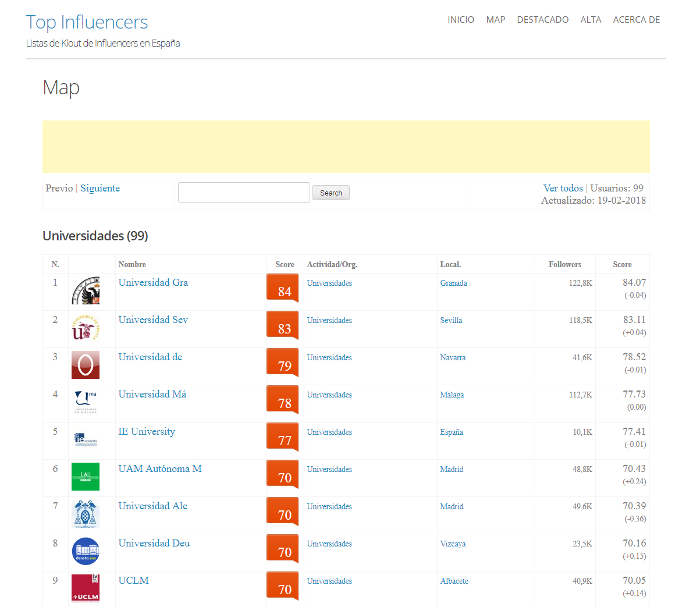Viewport: 700px width, 607px height.
Task: Click the Sevilla location link
Action: click(x=451, y=320)
